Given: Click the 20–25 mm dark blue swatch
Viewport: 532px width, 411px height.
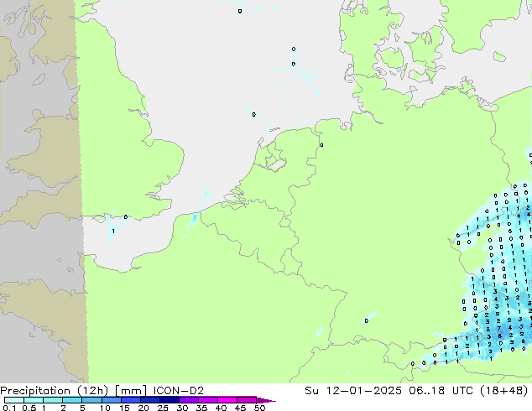Looking at the screenshot, I should point(150,400).
